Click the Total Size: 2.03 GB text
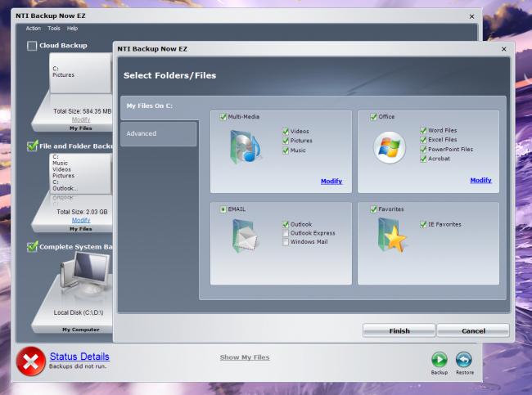The image size is (532, 395). [82, 212]
